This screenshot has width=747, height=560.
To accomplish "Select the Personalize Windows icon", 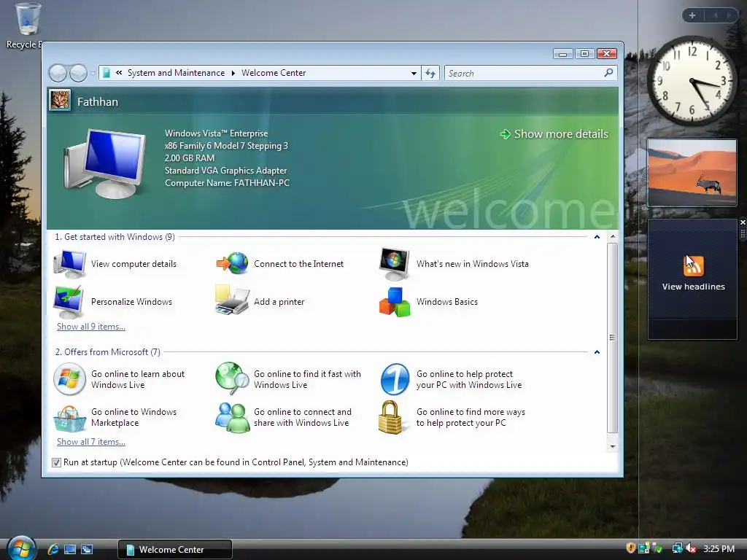I will point(69,302).
